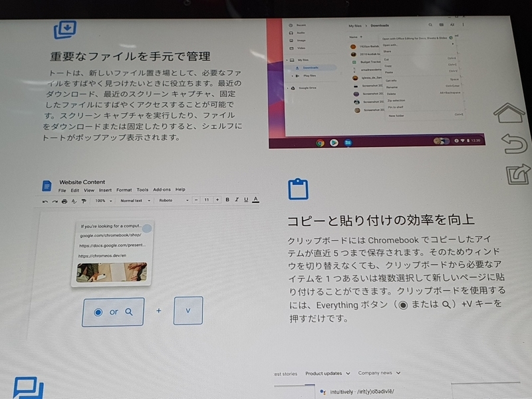This screenshot has width=532, height=399.
Task: Click the search icon in the Files app
Action: pyautogui.click(x=430, y=25)
